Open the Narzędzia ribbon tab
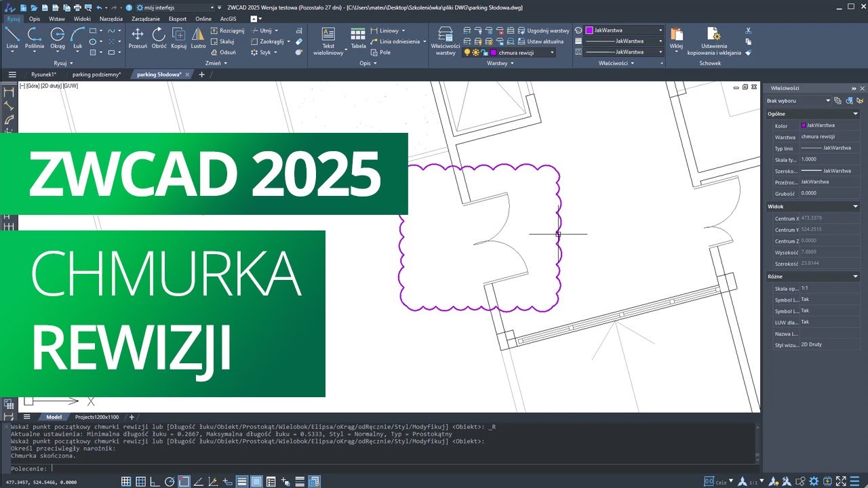Screen dimensions: 868x488 pos(111,19)
